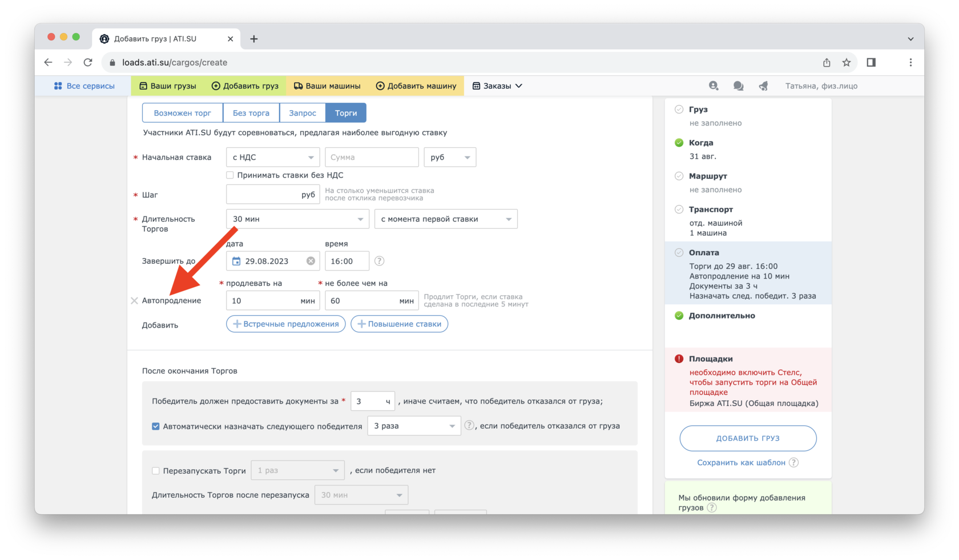Jump to the Оплата section
This screenshot has height=560, width=959.
click(x=748, y=273)
